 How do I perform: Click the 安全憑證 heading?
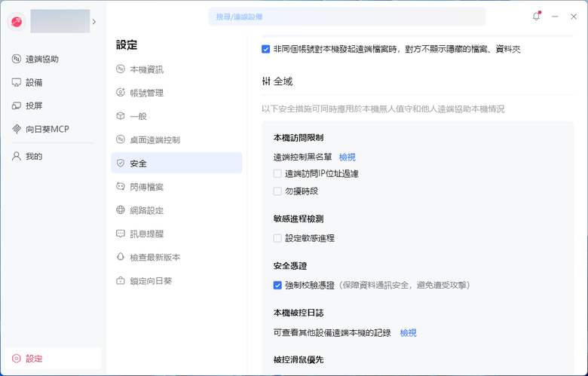click(290, 266)
